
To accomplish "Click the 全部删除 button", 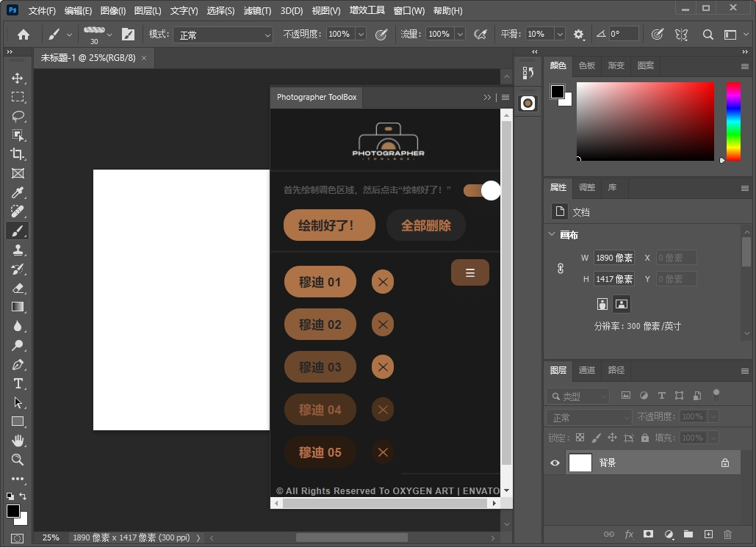I will point(426,225).
